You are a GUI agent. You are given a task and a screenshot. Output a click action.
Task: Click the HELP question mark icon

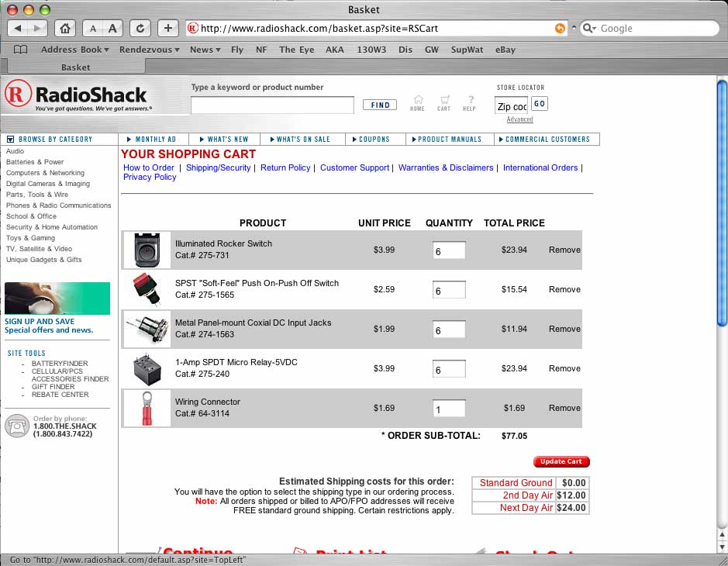pyautogui.click(x=469, y=103)
